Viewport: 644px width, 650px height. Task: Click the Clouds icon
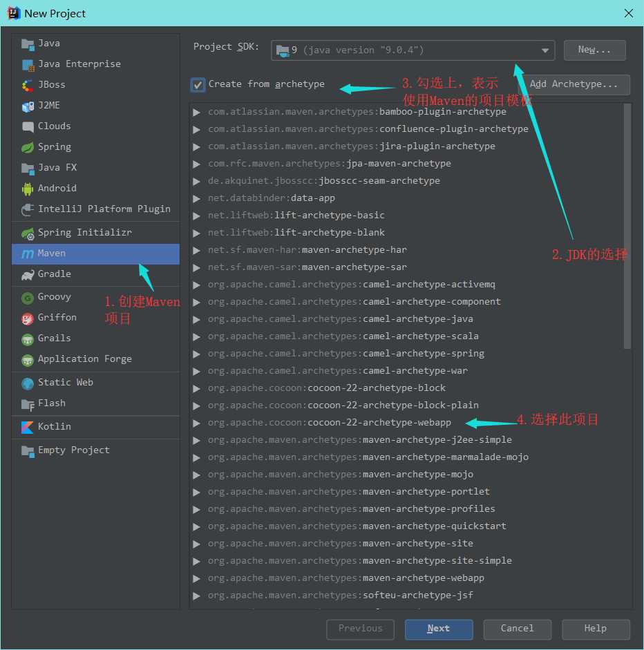click(x=28, y=126)
